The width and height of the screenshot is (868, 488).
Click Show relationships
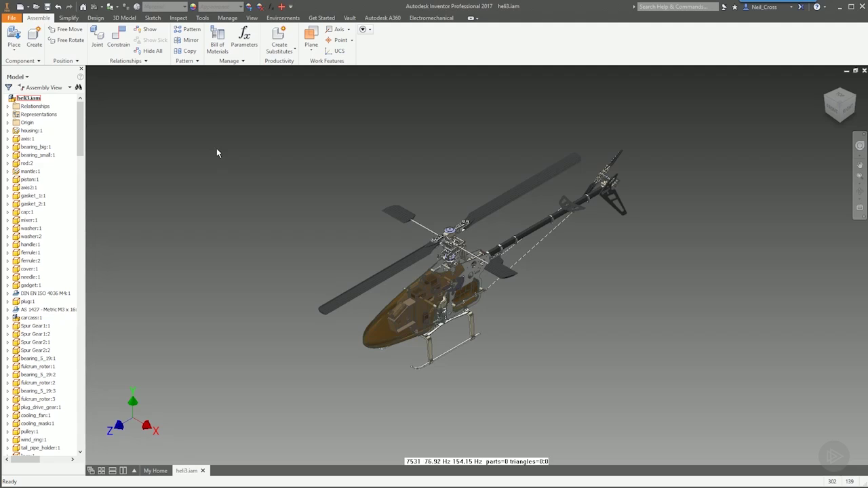coord(145,29)
